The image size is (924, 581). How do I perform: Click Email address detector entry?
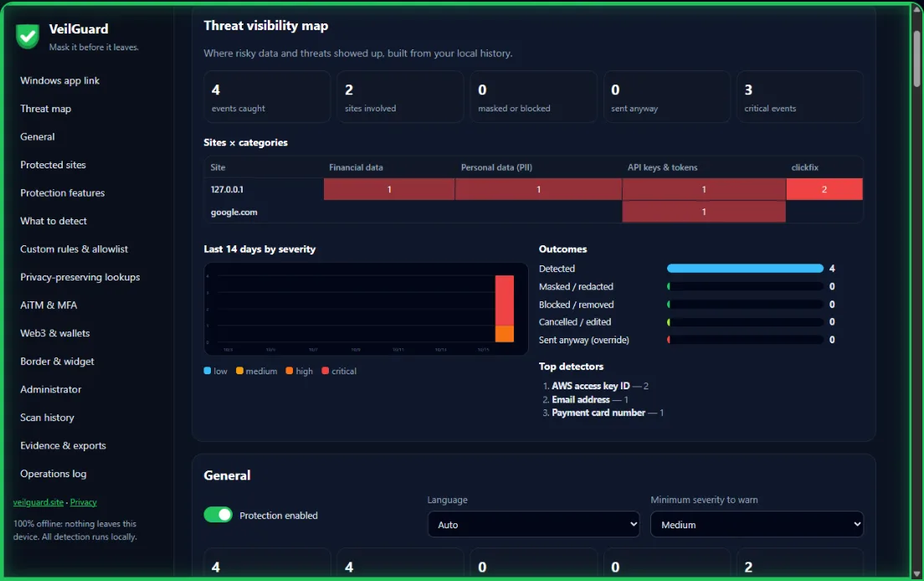[x=589, y=399]
